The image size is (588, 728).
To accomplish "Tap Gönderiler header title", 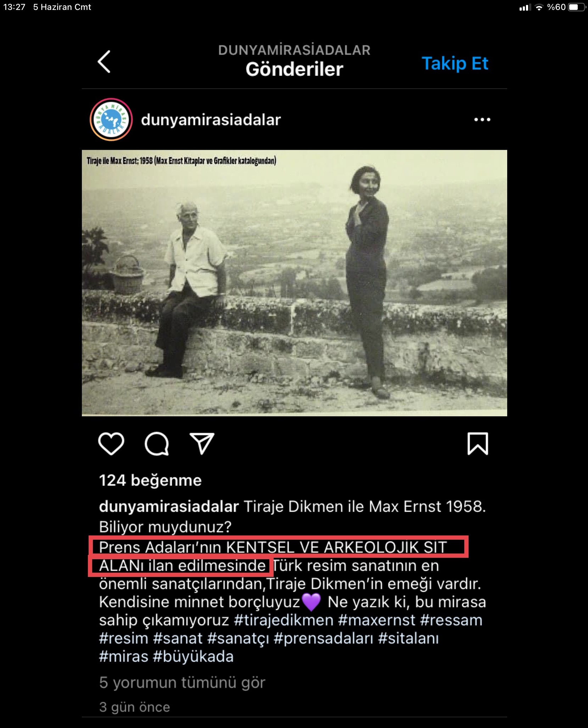I will [x=295, y=69].
